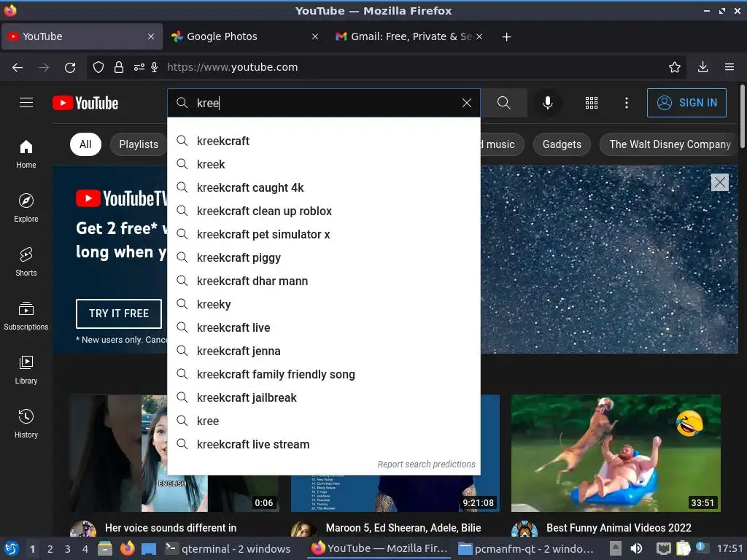Choose suggestion "kreekcraft live stream"
The height and width of the screenshot is (560, 747).
(324, 444)
